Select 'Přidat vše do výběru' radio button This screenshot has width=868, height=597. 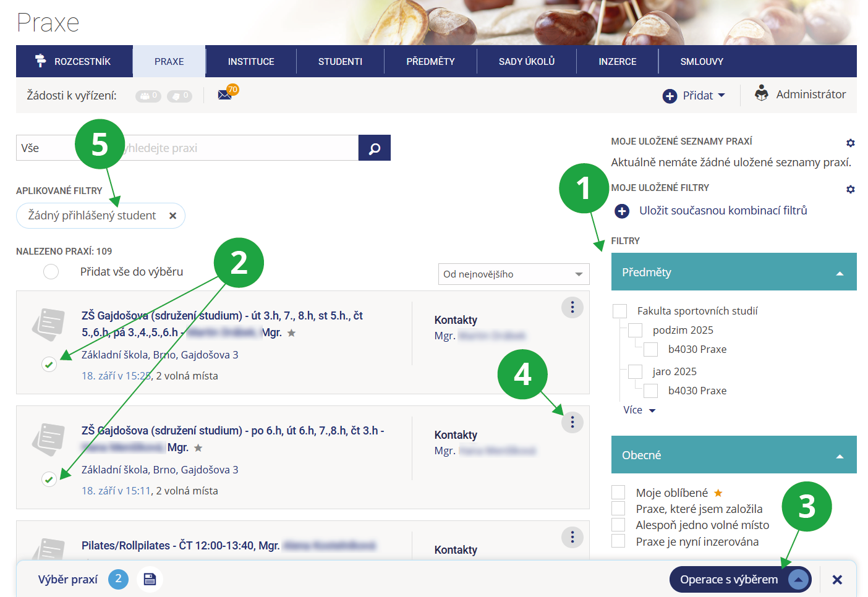51,272
